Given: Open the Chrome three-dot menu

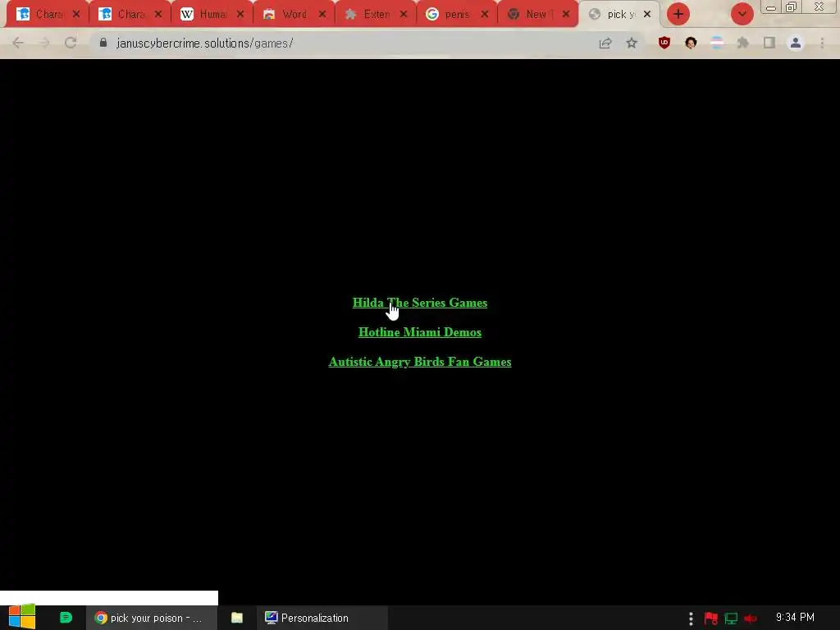Looking at the screenshot, I should pyautogui.click(x=822, y=43).
